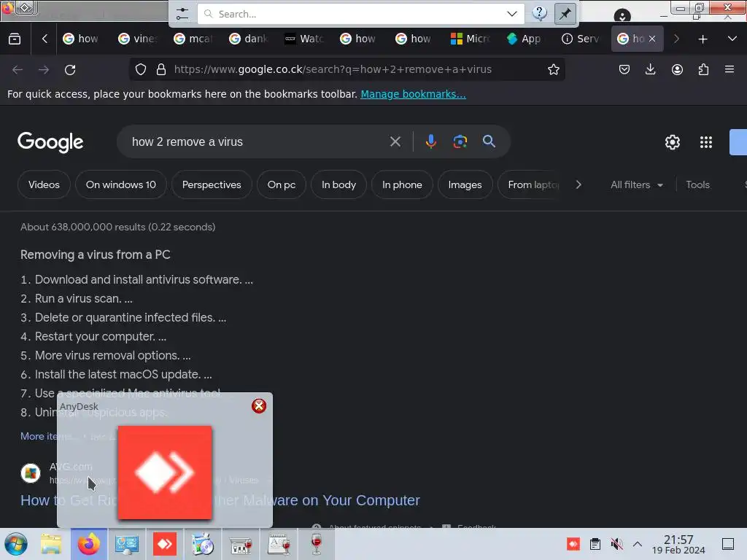
Task: Open File Explorer from taskbar
Action: coord(51,544)
